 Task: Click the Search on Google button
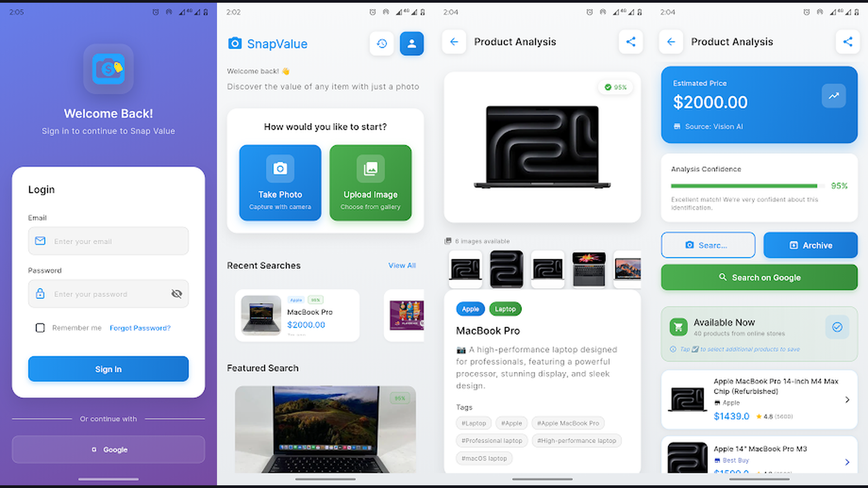[759, 277]
